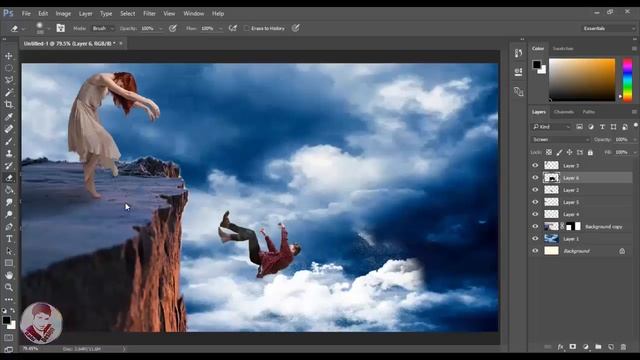640x360 pixels.
Task: Select the Eraser tool in toolbox
Action: coord(9,178)
